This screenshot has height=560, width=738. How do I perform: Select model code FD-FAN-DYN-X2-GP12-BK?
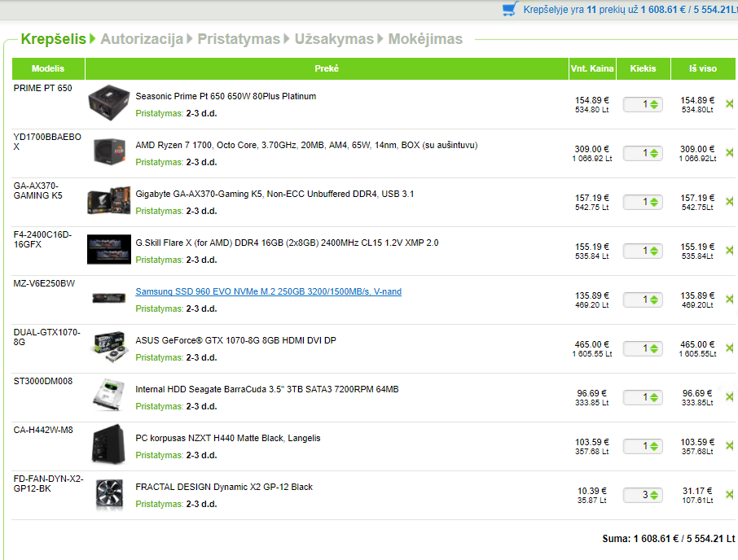pos(48,483)
